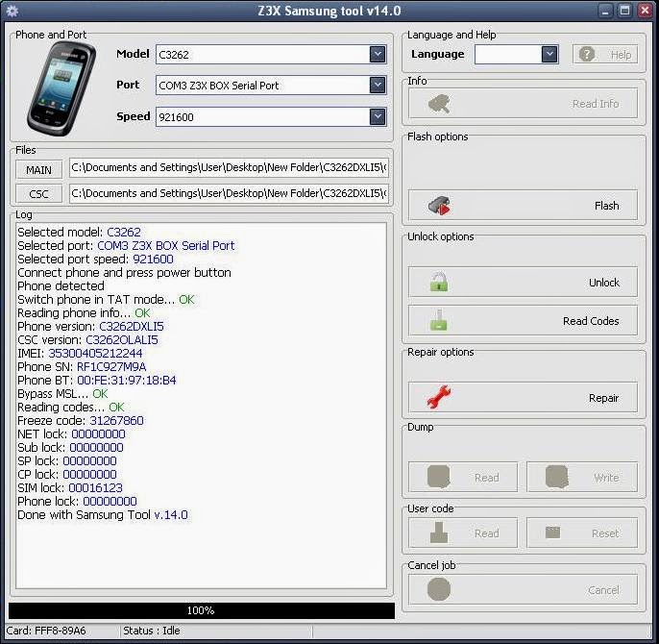Click the Flash button label
Viewport: 659px width, 644px height.
(x=606, y=206)
